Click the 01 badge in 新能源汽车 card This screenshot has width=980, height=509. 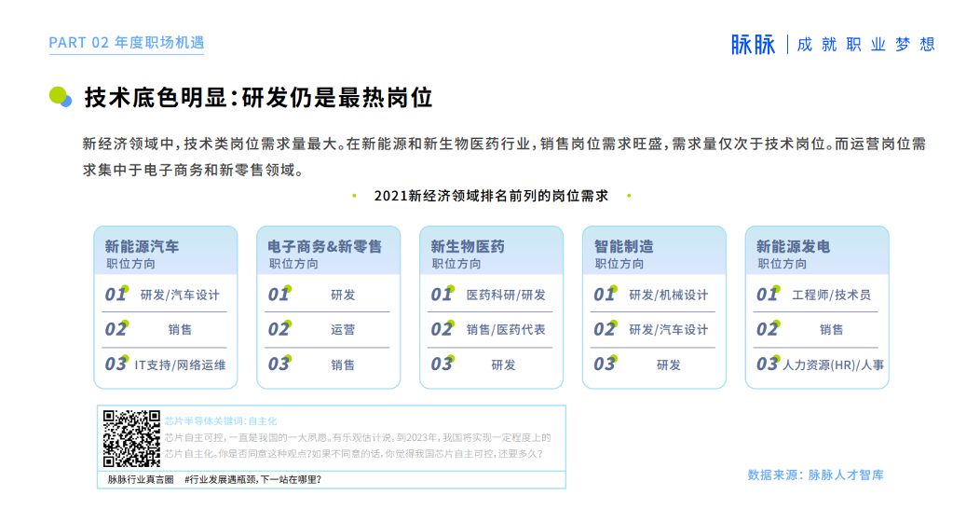(116, 295)
